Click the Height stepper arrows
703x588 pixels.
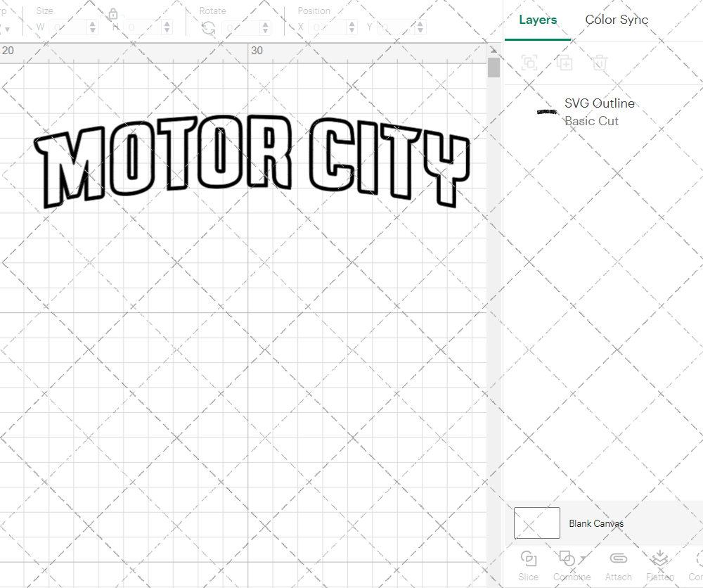click(167, 28)
